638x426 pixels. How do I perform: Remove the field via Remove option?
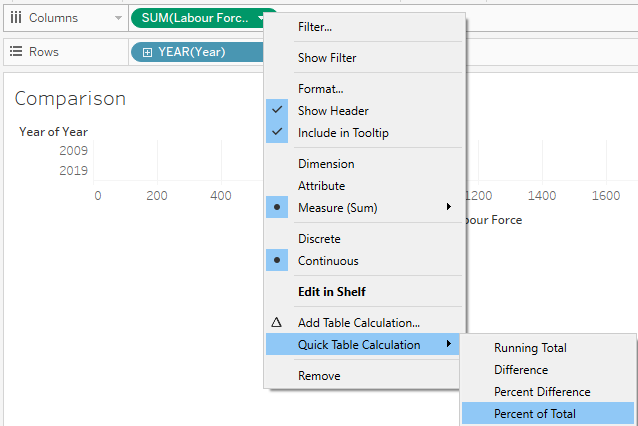click(x=319, y=376)
